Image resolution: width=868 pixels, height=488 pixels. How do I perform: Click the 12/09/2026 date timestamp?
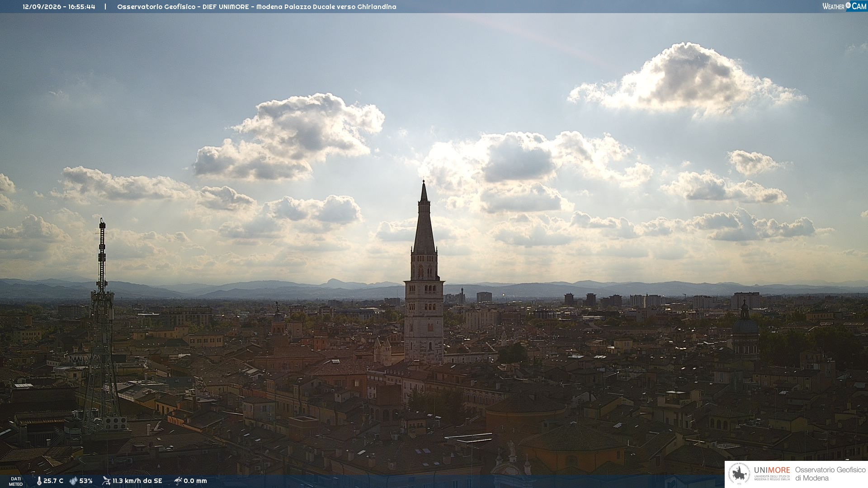point(42,7)
